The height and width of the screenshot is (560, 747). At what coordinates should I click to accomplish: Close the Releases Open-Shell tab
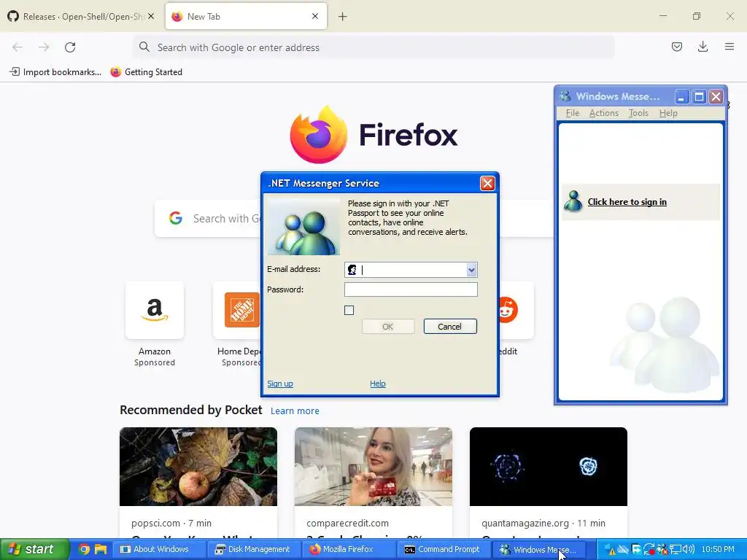pos(151,16)
